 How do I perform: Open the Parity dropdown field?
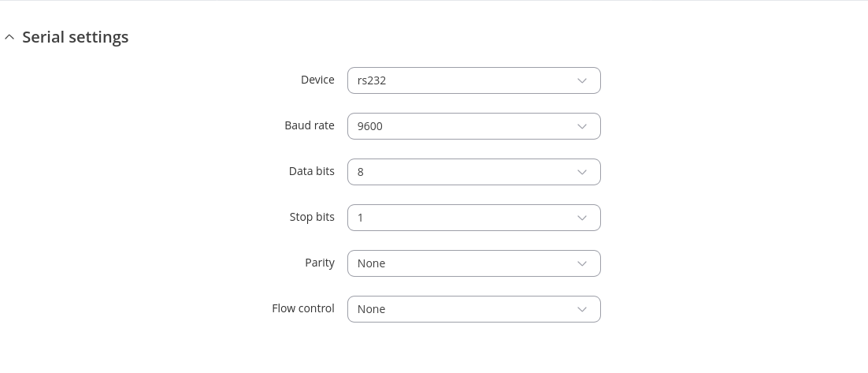point(473,263)
